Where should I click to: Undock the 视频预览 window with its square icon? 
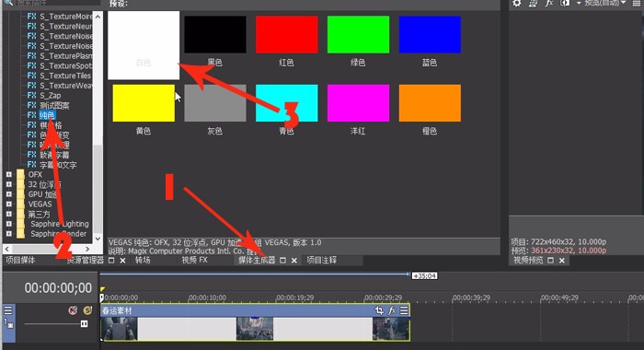[x=550, y=261]
